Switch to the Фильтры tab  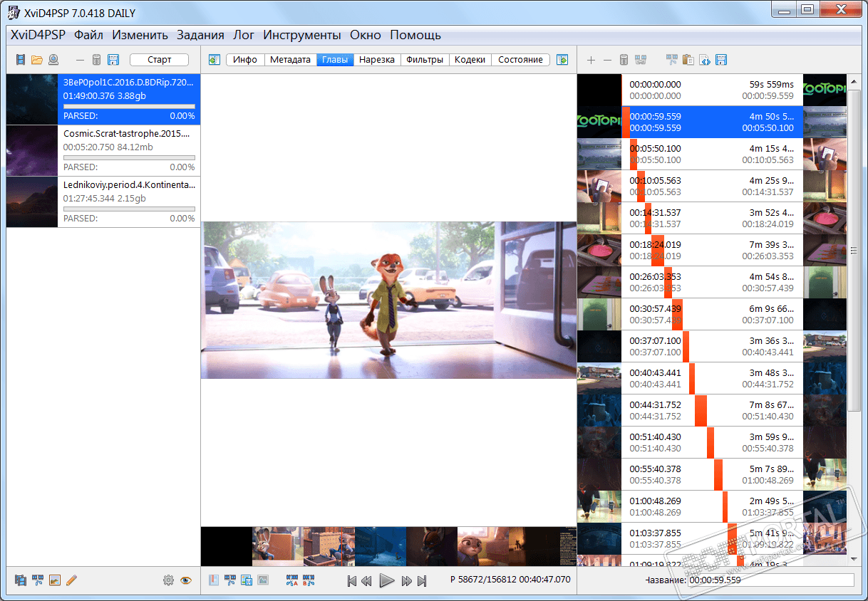[x=425, y=60]
